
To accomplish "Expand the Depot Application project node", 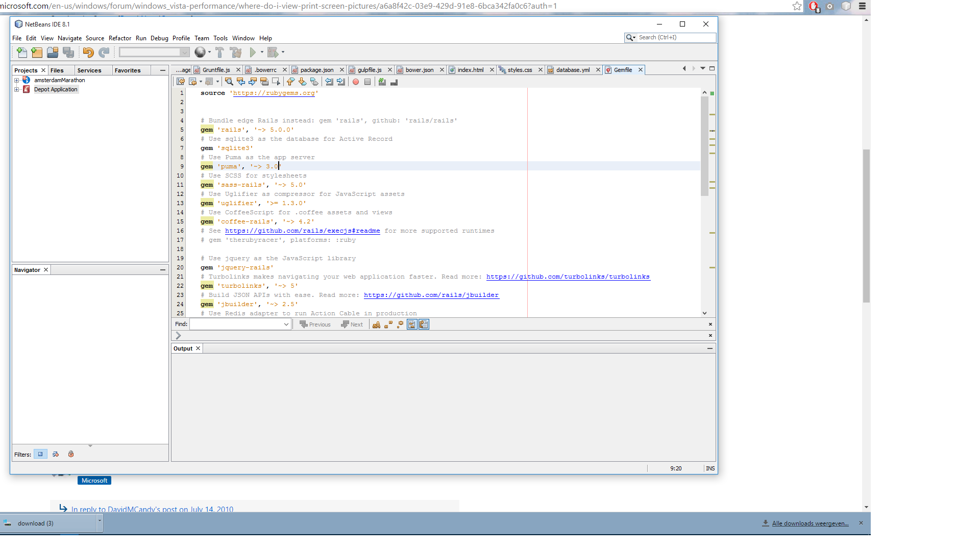I will 17,89.
